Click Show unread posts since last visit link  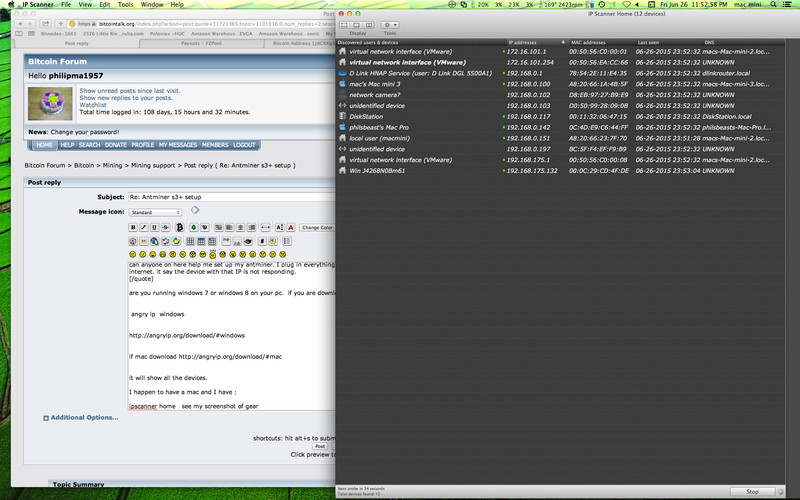(130, 91)
